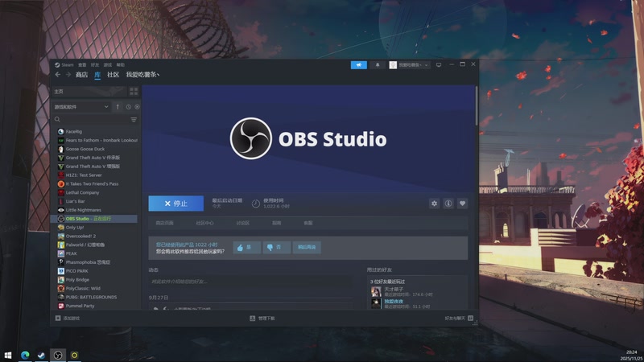Image resolution: width=644 pixels, height=362 pixels.
Task: Toggle the recent activity clock filter
Action: tap(129, 107)
